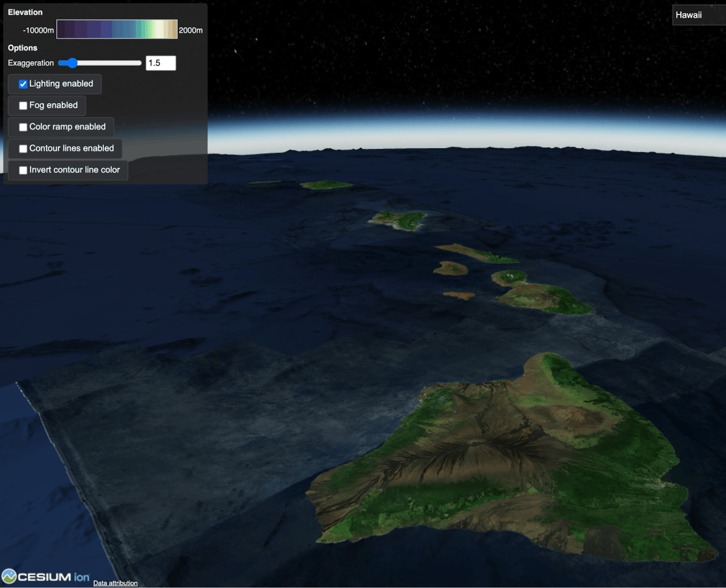Check Invert contour line color
Viewport: 726px width, 588px height.
(x=23, y=170)
